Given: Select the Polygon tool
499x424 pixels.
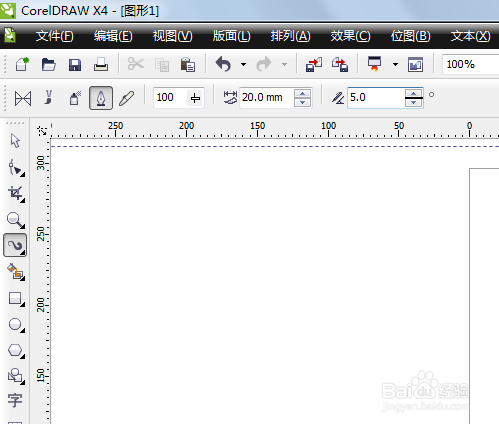Looking at the screenshot, I should coord(16,351).
